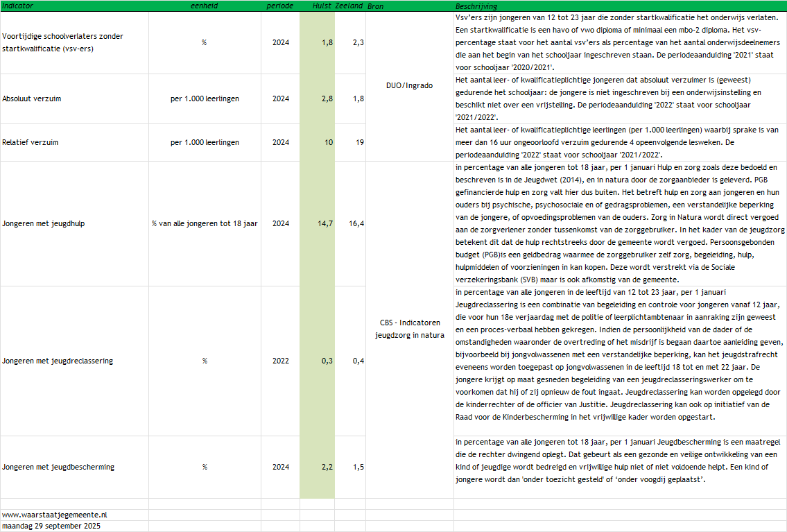The height and width of the screenshot is (532, 787).
Task: Click the CBS Indicatoren jeugdzorg source cell
Action: [x=409, y=329]
